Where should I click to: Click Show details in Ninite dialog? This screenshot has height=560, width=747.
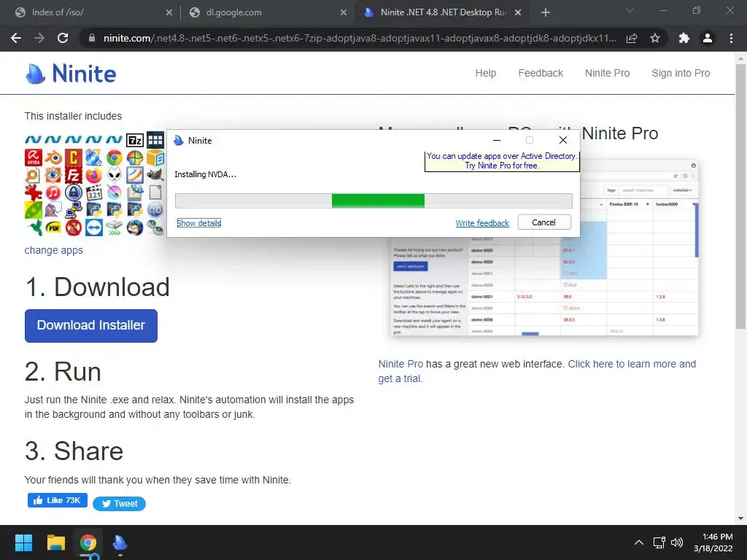pos(198,223)
